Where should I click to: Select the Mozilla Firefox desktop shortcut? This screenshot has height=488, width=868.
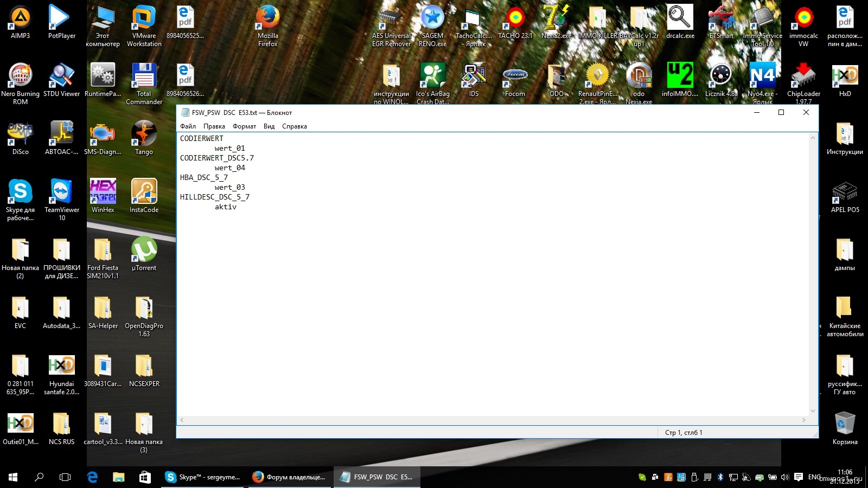[x=267, y=19]
